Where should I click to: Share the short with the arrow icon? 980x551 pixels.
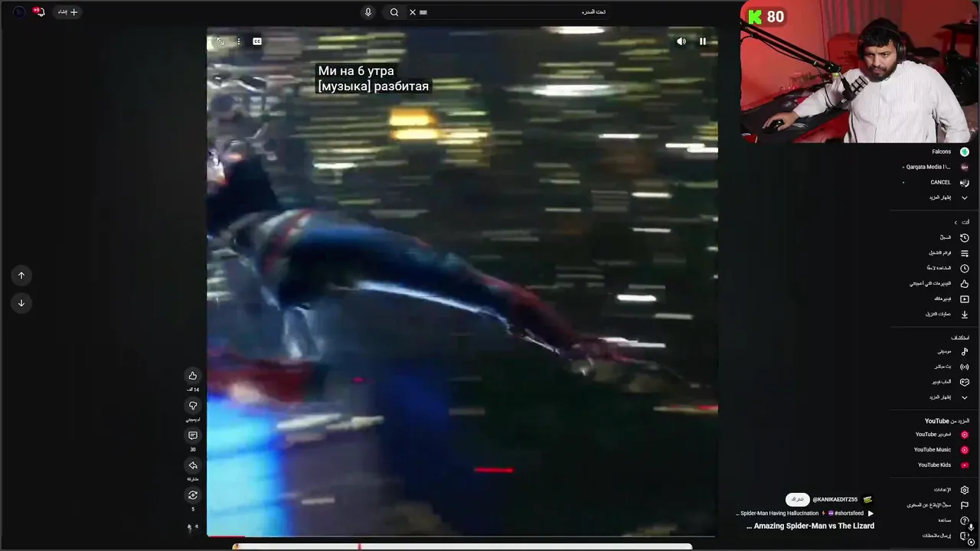click(x=193, y=465)
